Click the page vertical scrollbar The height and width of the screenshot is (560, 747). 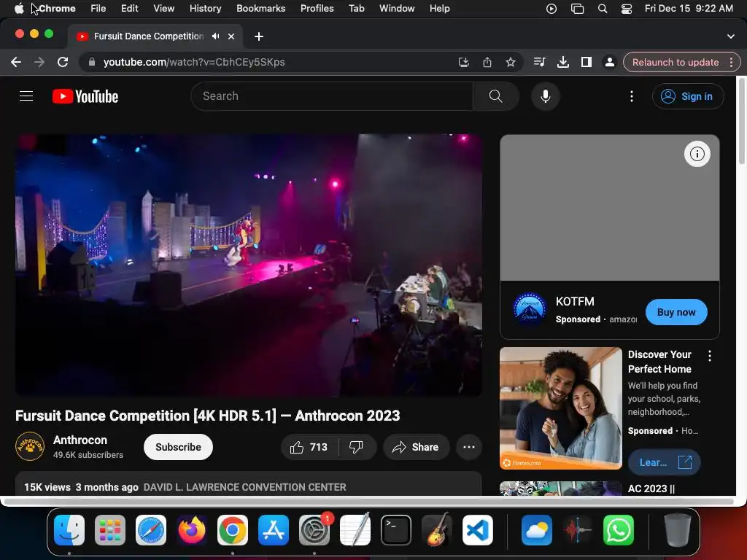(x=741, y=121)
